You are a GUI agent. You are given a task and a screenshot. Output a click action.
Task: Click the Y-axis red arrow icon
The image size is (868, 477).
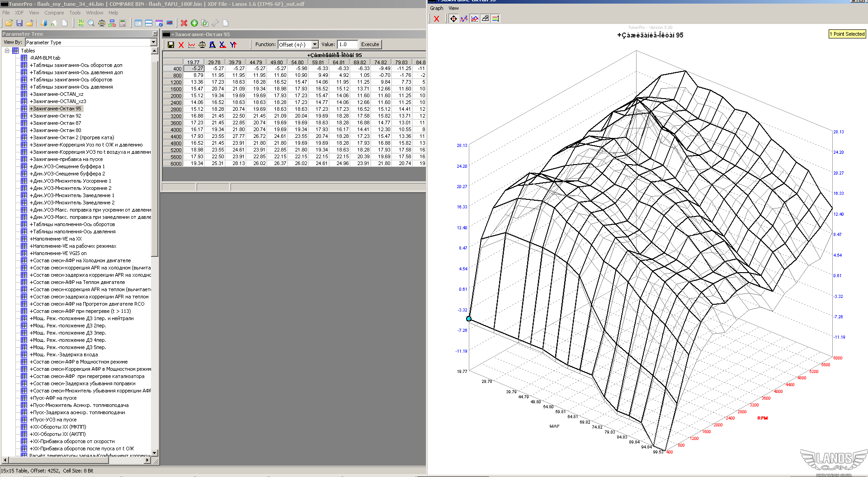point(233,45)
